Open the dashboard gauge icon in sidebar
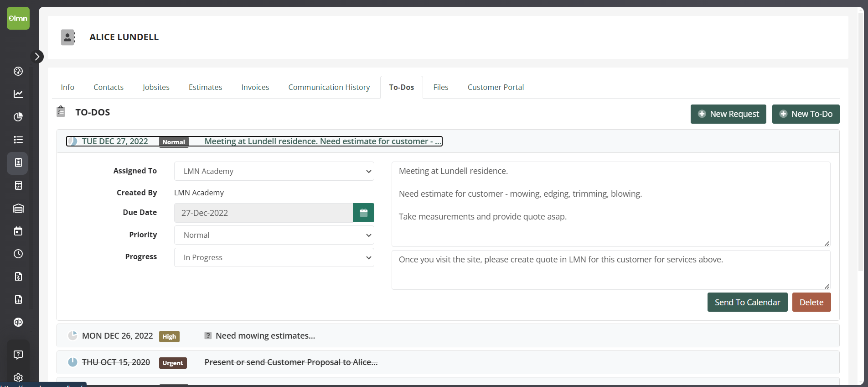This screenshot has width=868, height=387. [x=18, y=71]
